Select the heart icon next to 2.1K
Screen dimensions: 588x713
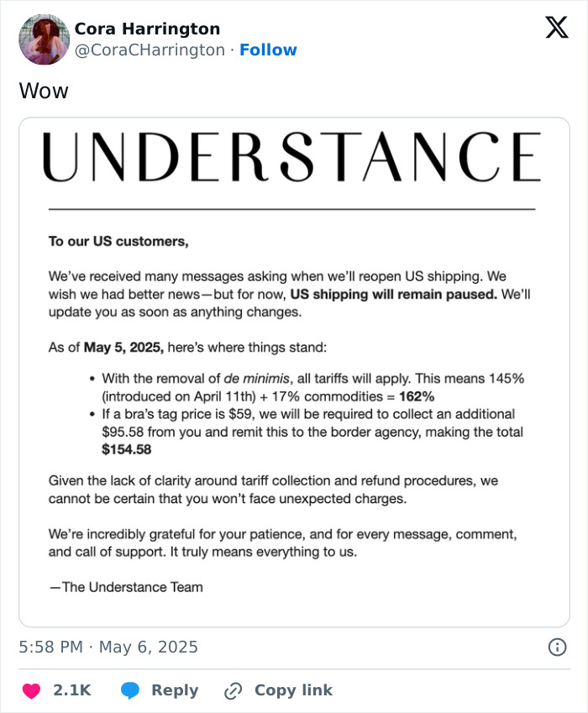point(31,689)
